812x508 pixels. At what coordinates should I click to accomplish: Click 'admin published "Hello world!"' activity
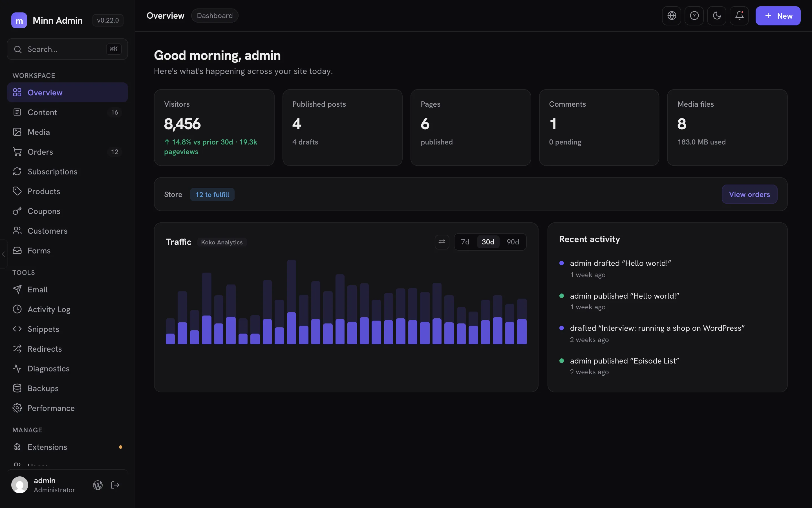(x=625, y=296)
